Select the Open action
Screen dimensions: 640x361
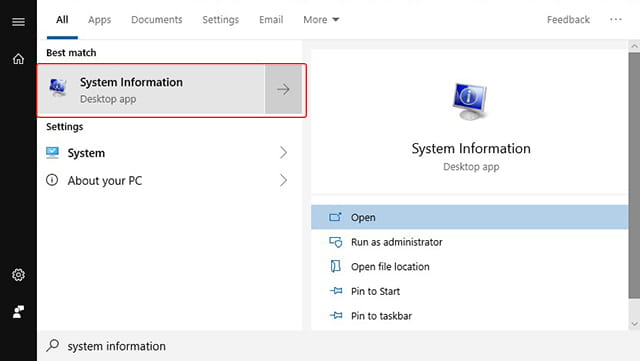tap(469, 217)
